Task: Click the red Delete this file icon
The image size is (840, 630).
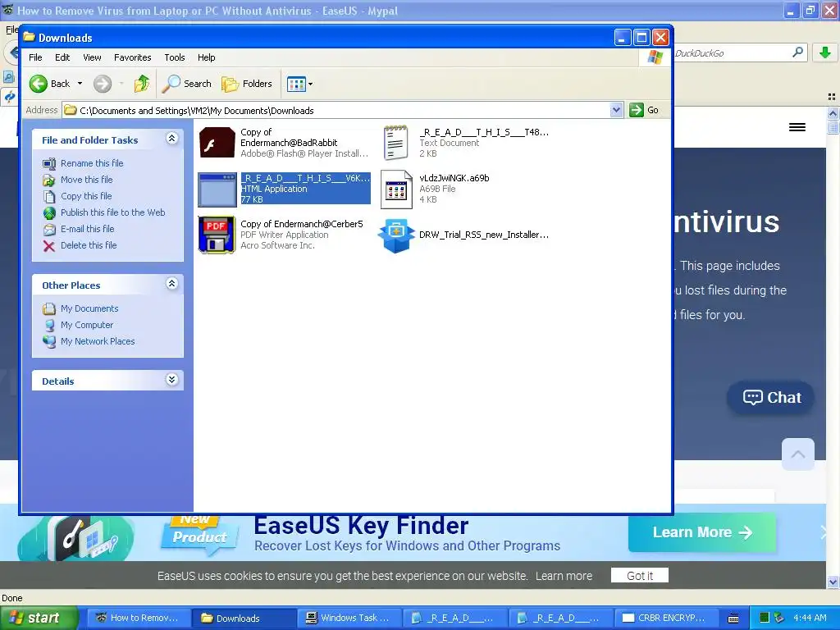Action: (49, 246)
